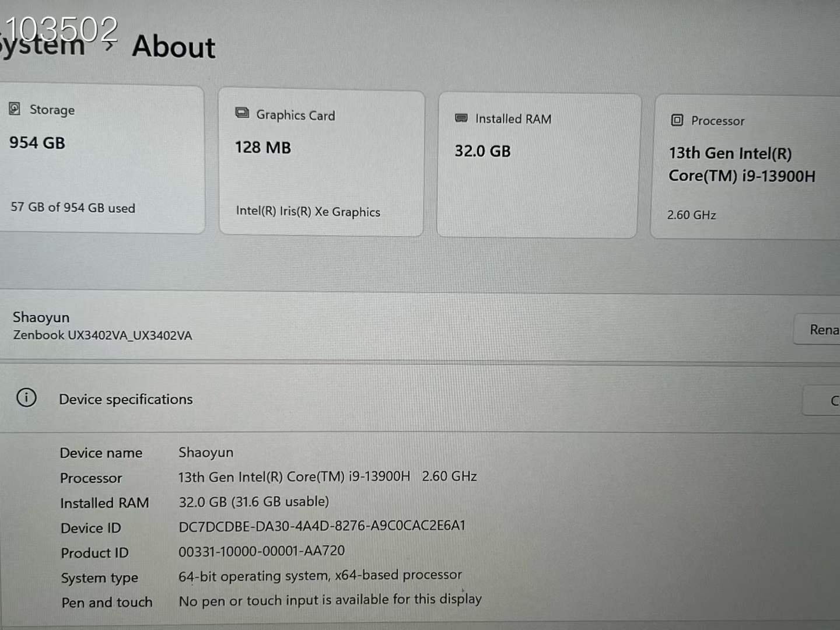Open the Installed RAM 32.0 GB card
Image resolution: width=840 pixels, height=630 pixels.
pos(539,165)
